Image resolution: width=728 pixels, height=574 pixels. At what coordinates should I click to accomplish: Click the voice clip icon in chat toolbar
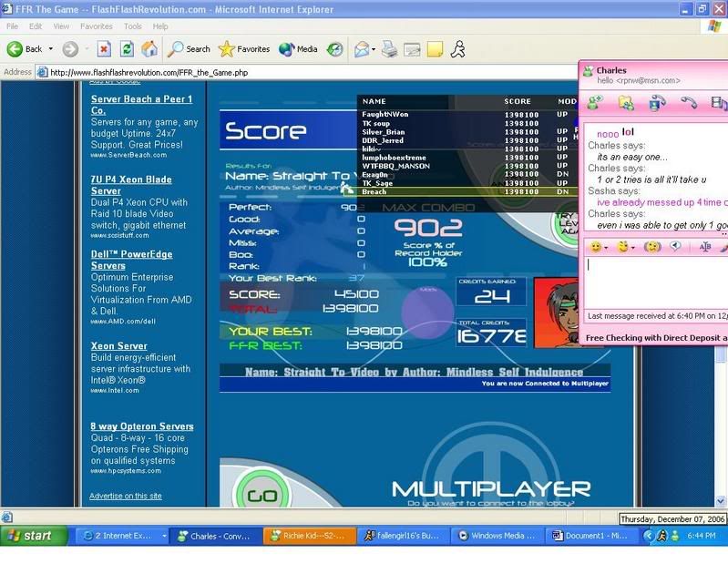click(x=675, y=247)
